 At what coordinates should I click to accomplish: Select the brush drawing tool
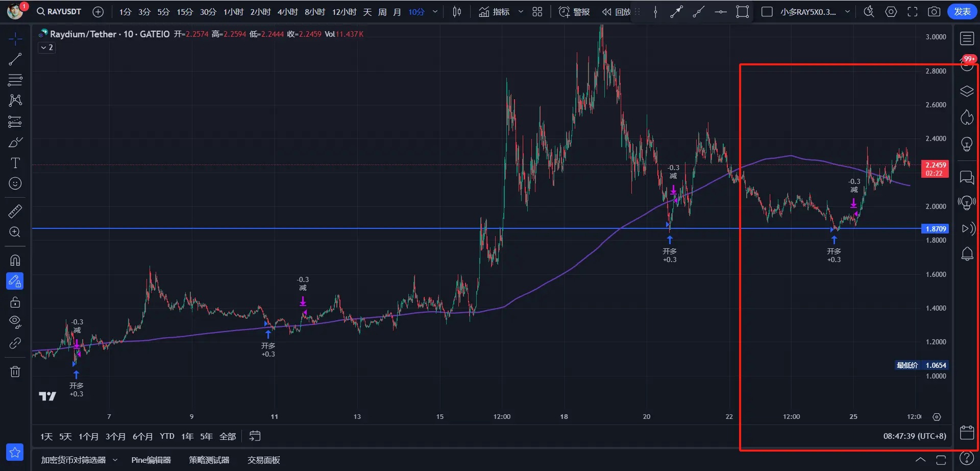click(15, 143)
